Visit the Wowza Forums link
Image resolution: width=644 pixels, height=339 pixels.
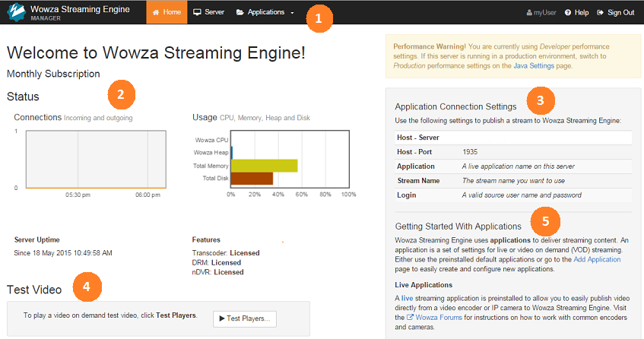438,317
